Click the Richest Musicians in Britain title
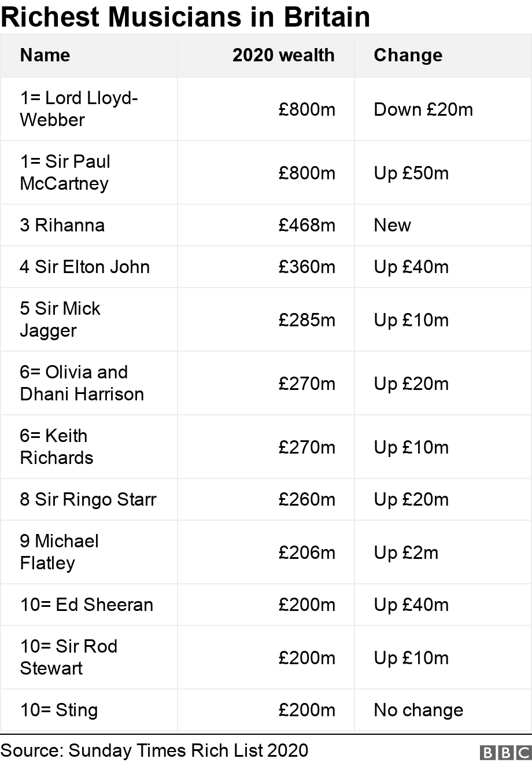532x766 pixels. click(x=185, y=17)
